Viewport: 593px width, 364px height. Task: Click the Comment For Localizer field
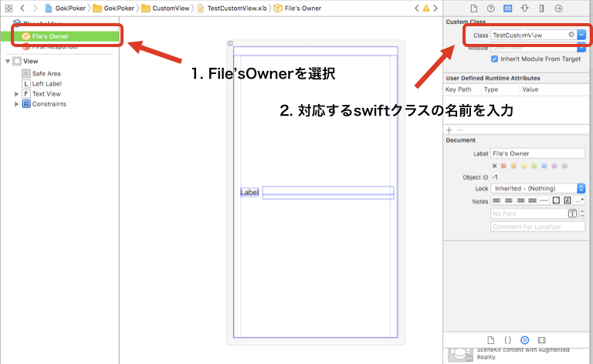coord(537,227)
